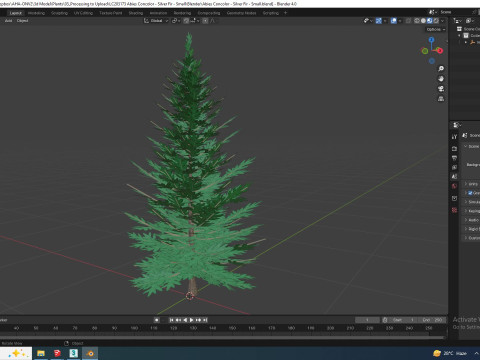
Task: Click the Blender icon in the taskbar
Action: pos(90,353)
